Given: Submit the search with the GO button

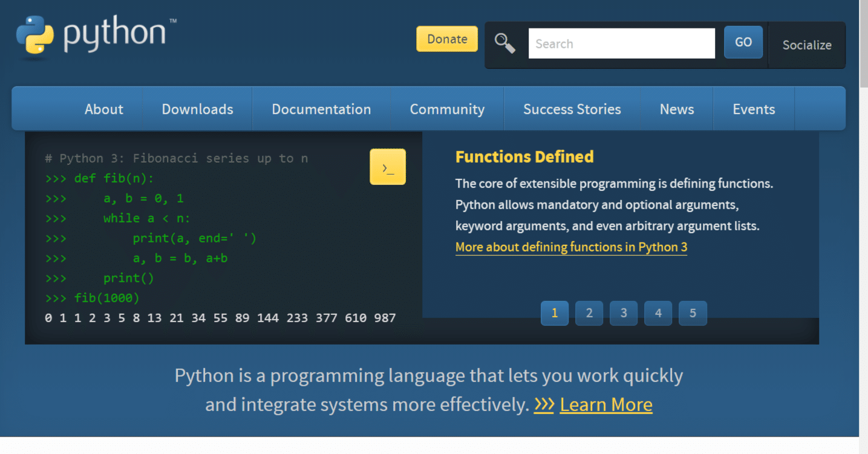Looking at the screenshot, I should pos(743,42).
